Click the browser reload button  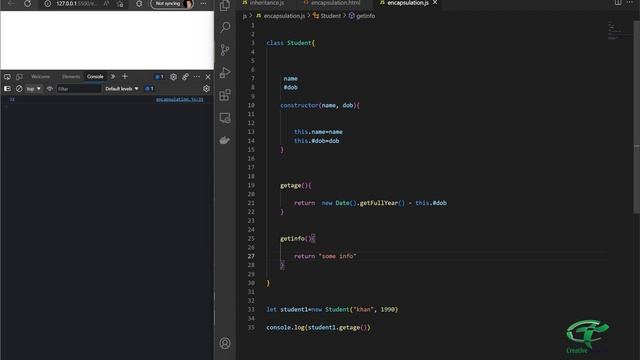[x=27, y=4]
